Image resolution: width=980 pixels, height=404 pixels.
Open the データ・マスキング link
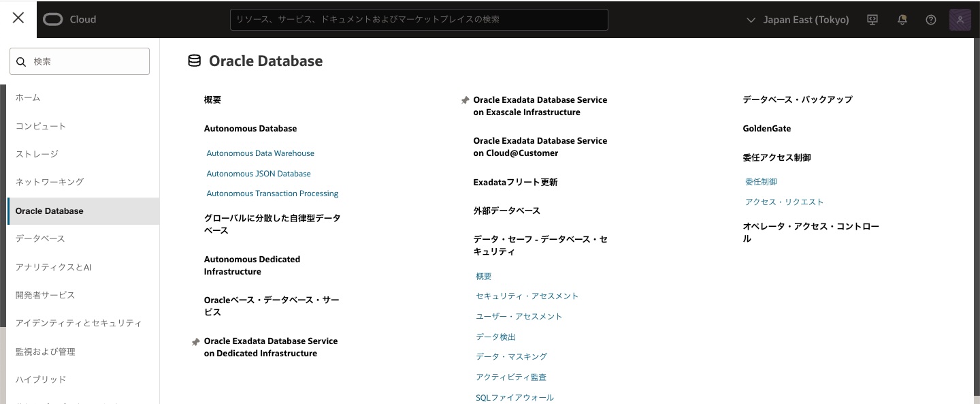click(511, 356)
